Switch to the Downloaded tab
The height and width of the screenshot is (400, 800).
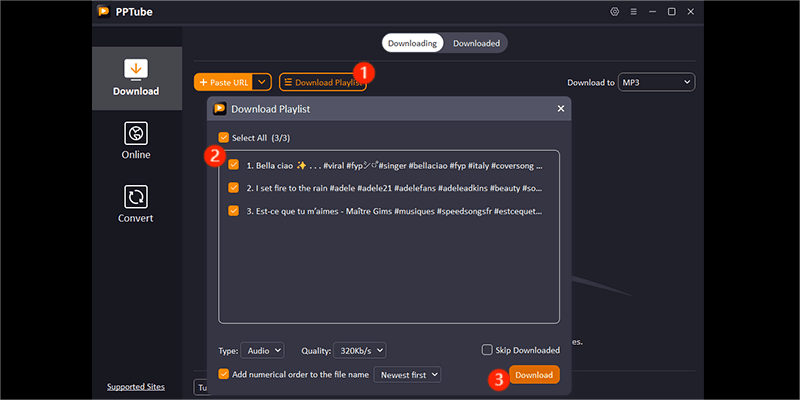(x=476, y=43)
